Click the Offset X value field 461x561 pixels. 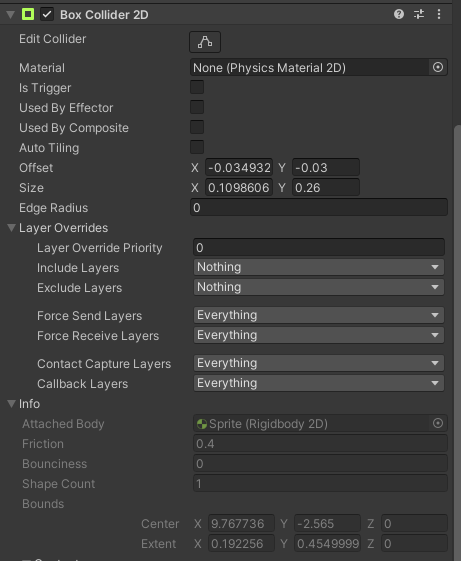pyautogui.click(x=239, y=167)
